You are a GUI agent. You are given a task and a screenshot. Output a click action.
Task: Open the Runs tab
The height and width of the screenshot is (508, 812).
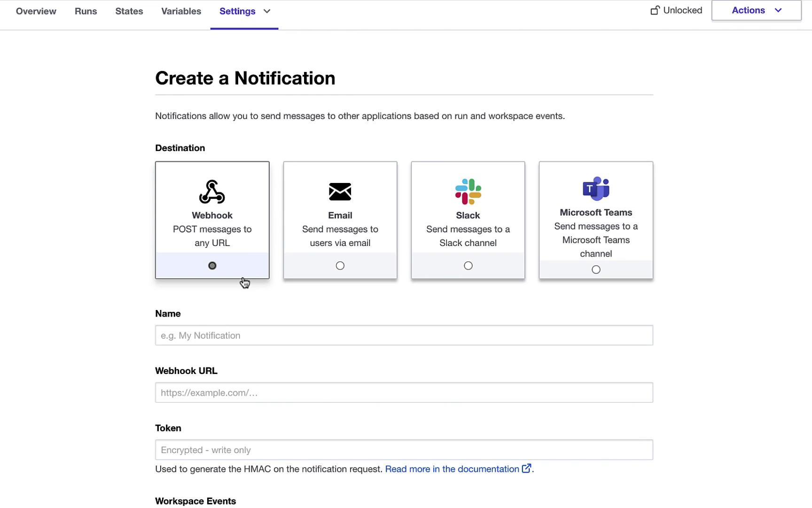tap(86, 11)
